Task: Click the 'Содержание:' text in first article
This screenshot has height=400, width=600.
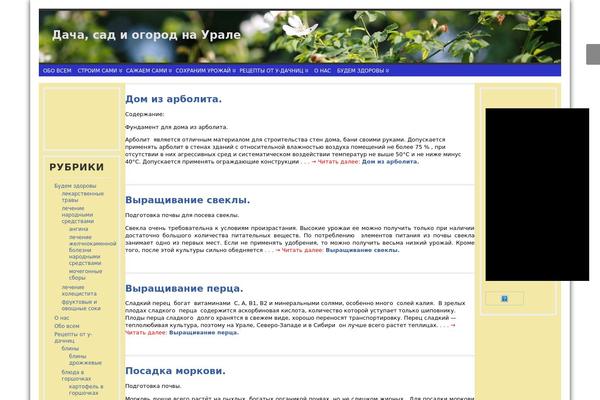Action: (144, 114)
